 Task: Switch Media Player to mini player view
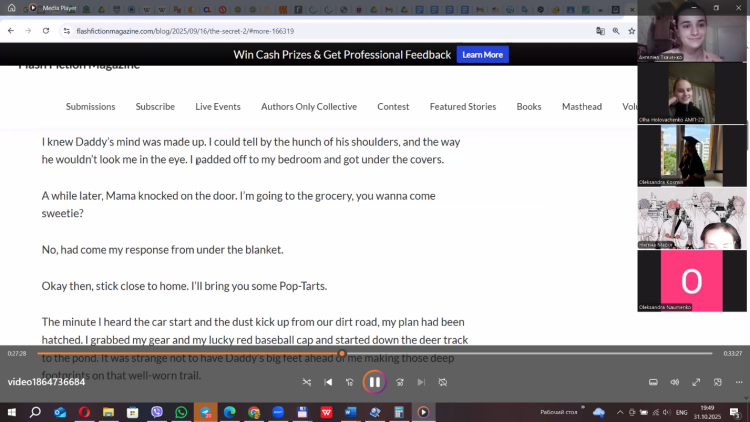click(717, 382)
